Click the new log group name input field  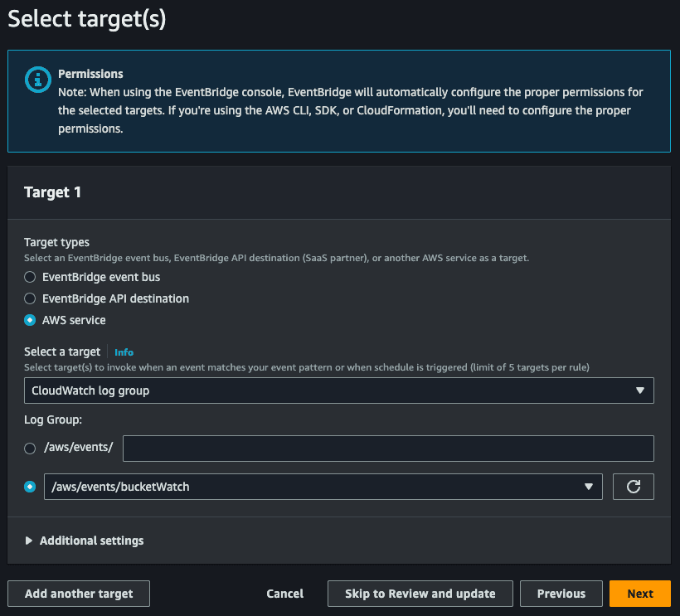(388, 449)
